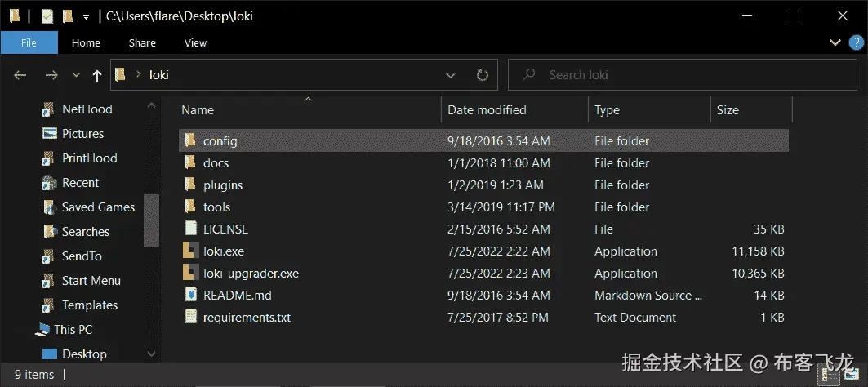Screen dimensions: 868x387
Task: Open the File menu tab
Action: [x=29, y=42]
